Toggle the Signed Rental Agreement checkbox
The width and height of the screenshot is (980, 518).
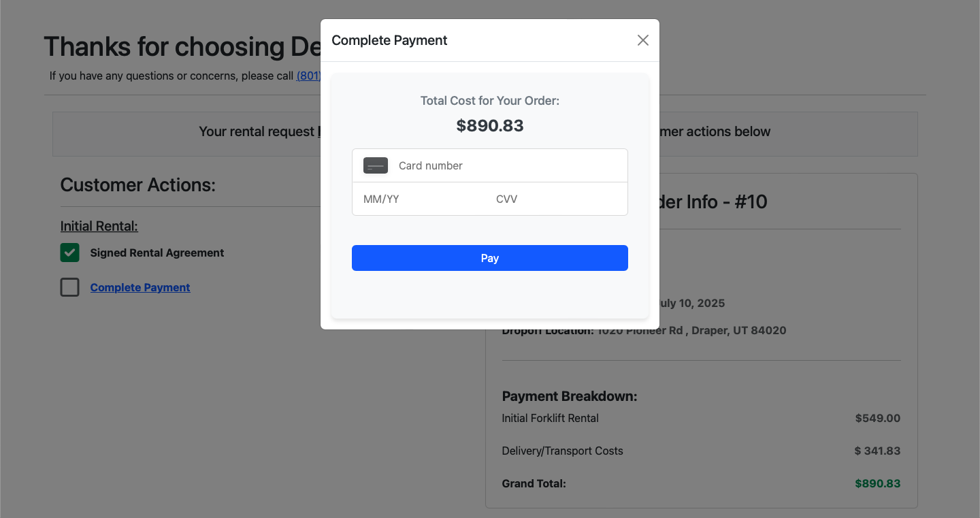pyautogui.click(x=70, y=253)
